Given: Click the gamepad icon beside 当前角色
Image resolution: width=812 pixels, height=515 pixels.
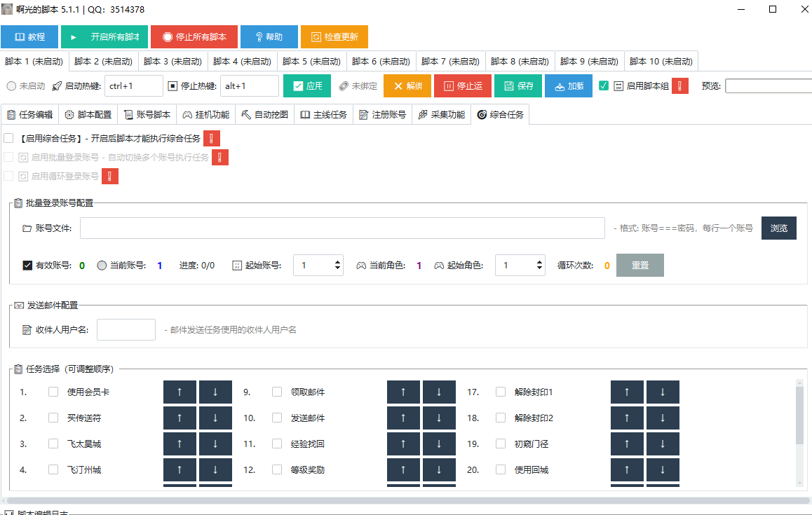Looking at the screenshot, I should point(361,266).
